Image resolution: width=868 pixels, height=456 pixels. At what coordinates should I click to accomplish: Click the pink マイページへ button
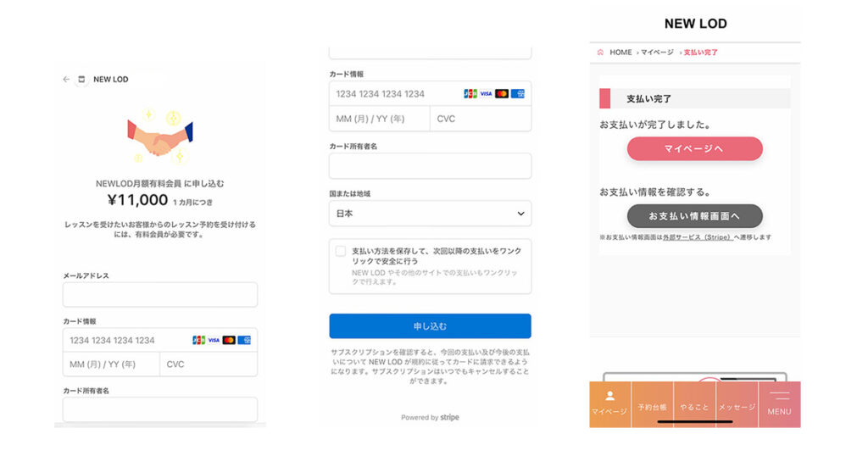pyautogui.click(x=695, y=148)
